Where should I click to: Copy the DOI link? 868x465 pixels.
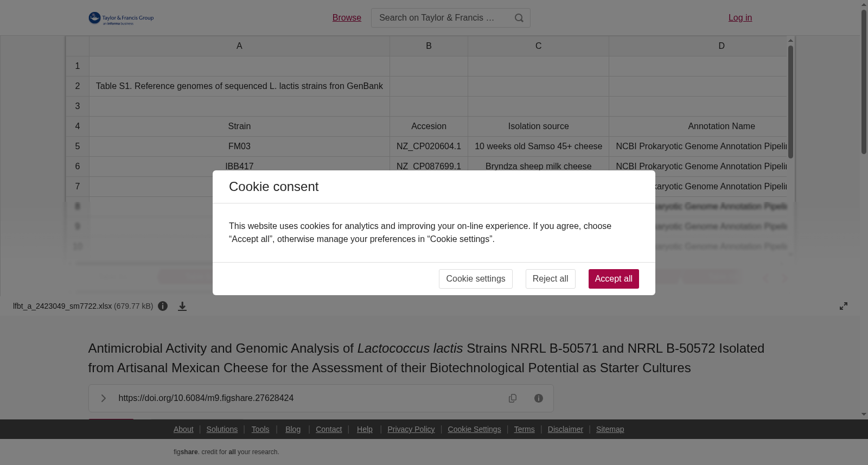[x=513, y=398]
